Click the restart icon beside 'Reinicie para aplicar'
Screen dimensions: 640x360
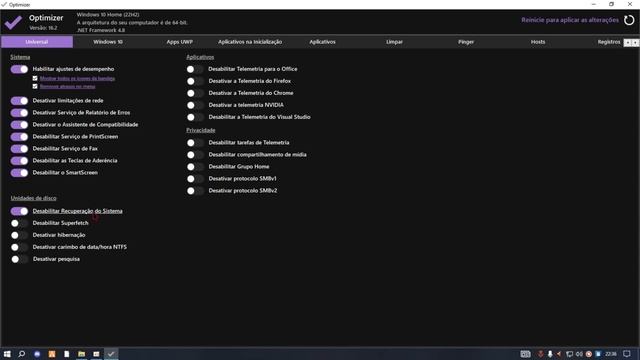[x=629, y=20]
